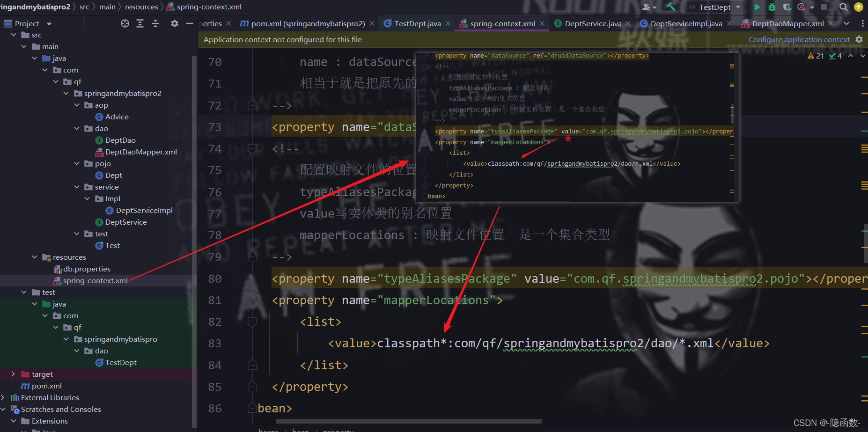
Task: Collapse the aop package node
Action: (x=77, y=105)
